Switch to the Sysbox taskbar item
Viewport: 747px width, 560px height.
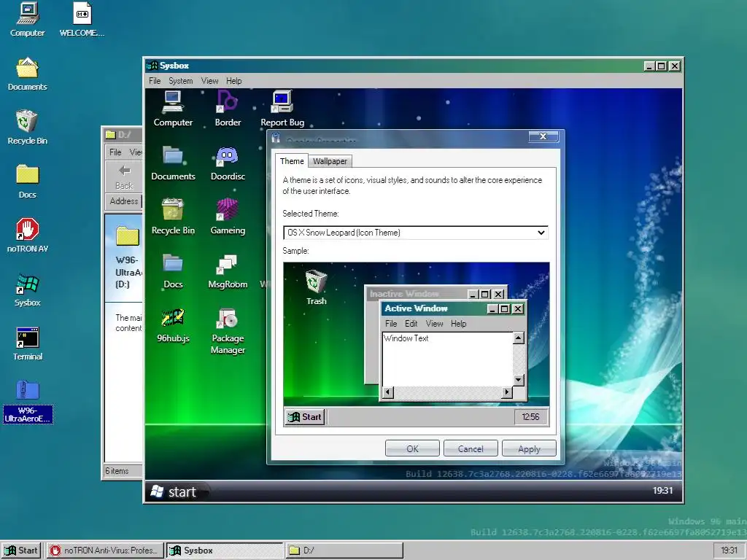click(225, 551)
